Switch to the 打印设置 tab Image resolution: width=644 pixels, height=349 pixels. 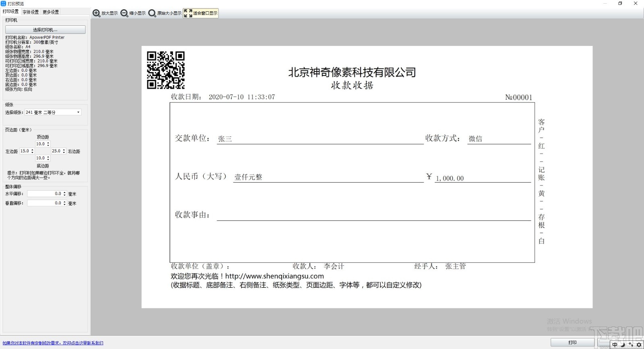(x=10, y=12)
